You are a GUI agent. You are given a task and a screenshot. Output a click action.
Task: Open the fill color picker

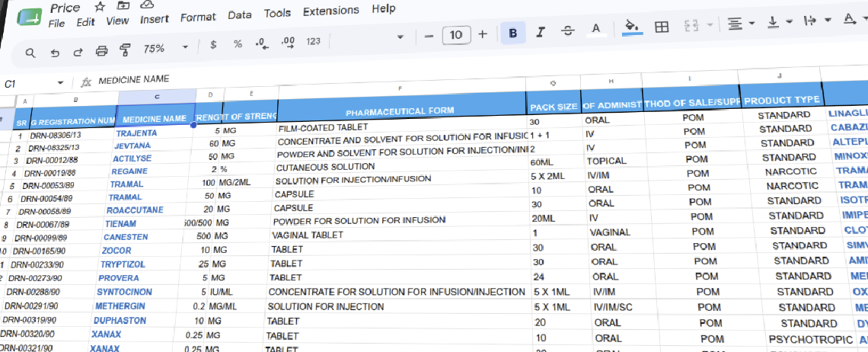(632, 26)
